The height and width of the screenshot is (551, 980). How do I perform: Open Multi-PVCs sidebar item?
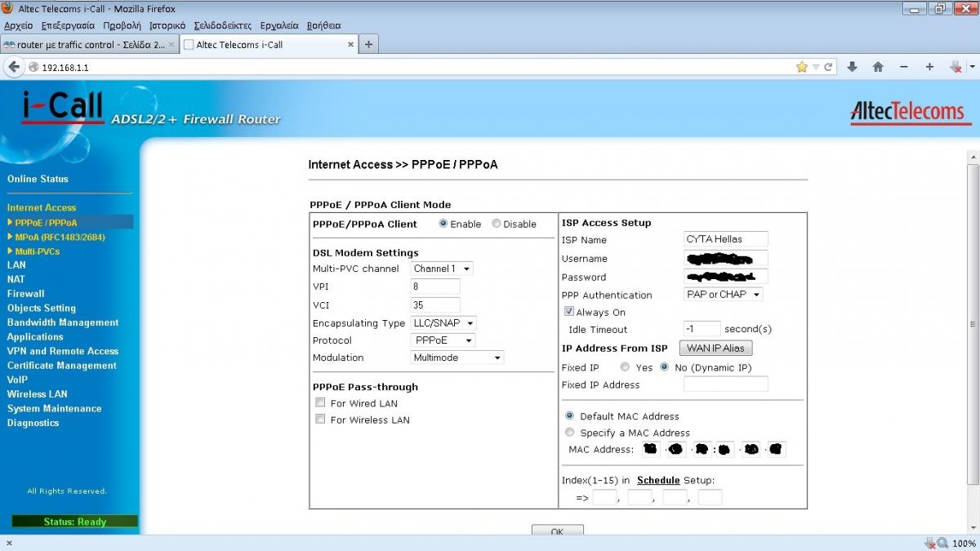point(37,251)
